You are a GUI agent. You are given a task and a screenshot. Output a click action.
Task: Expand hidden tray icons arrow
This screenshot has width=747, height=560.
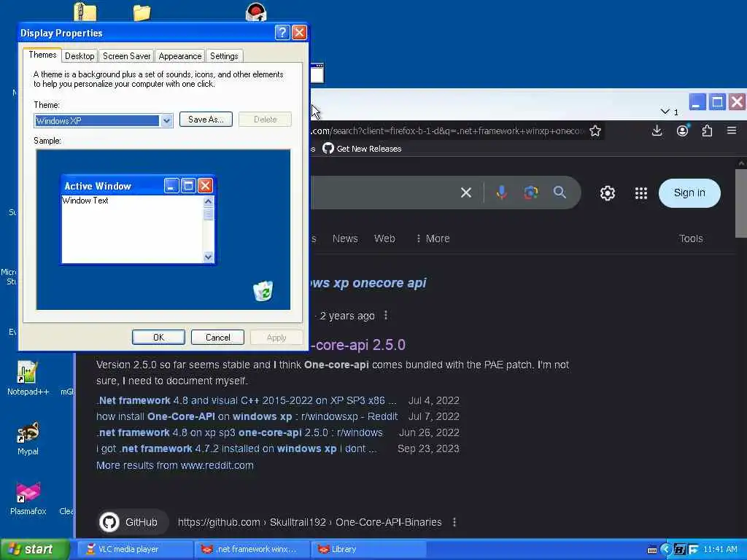(665, 550)
